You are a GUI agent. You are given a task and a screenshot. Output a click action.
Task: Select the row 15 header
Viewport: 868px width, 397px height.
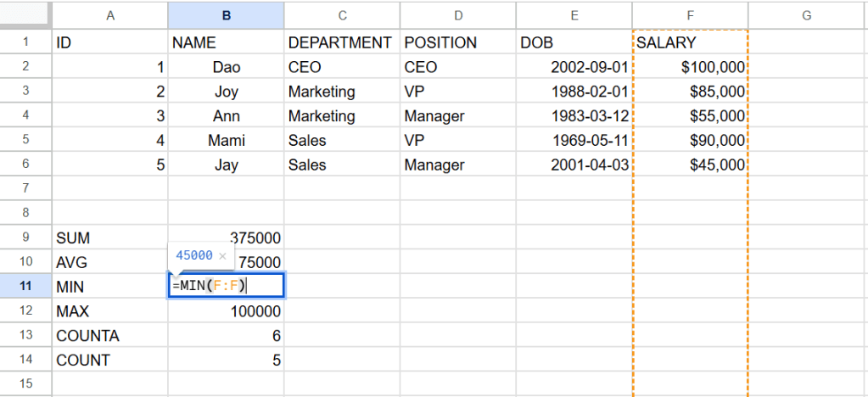coord(25,384)
